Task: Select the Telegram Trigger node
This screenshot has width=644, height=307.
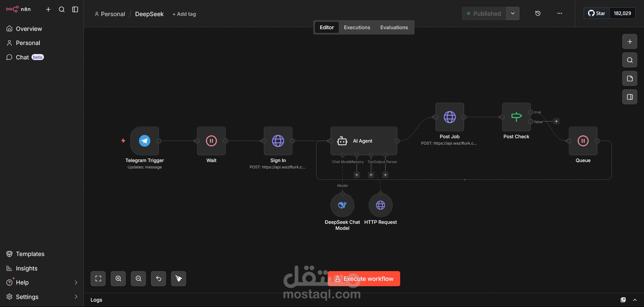Action: pyautogui.click(x=145, y=141)
